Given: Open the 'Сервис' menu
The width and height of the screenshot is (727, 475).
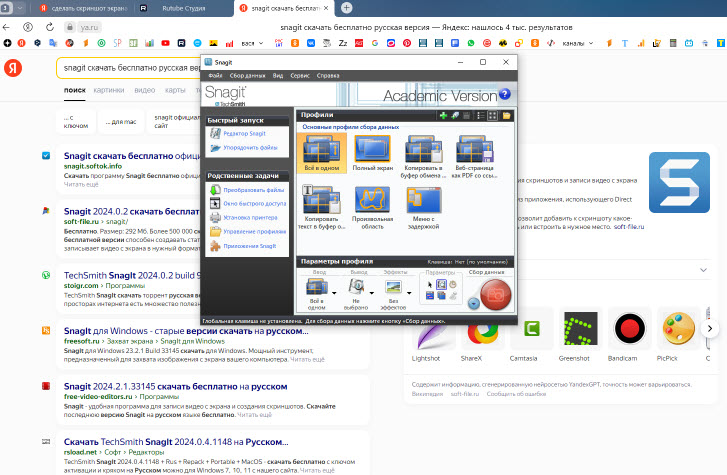Looking at the screenshot, I should (300, 76).
